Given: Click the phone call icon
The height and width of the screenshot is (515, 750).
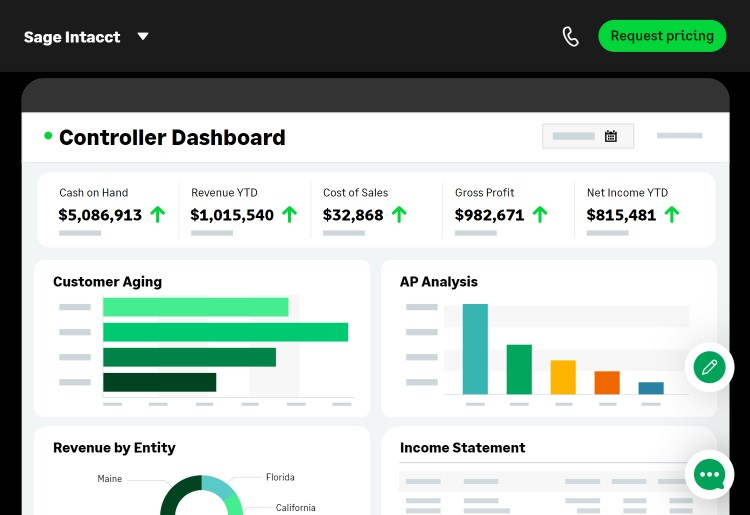Looking at the screenshot, I should (570, 37).
